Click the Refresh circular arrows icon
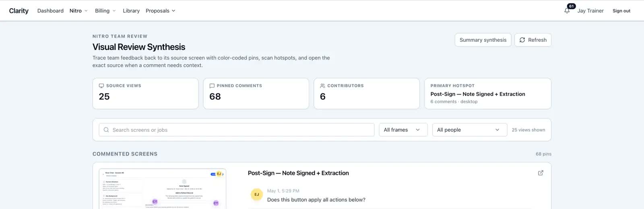Viewport: 644px width, 209px height. pyautogui.click(x=522, y=40)
